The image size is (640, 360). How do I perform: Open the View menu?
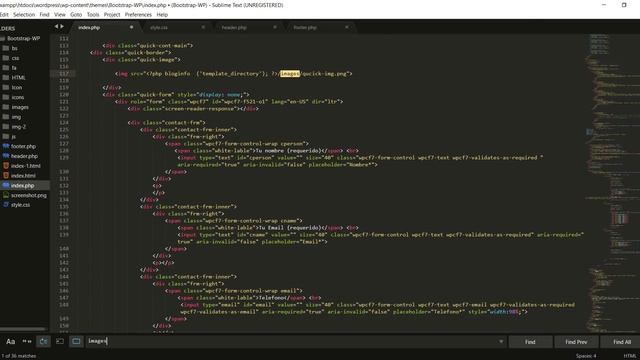click(60, 15)
